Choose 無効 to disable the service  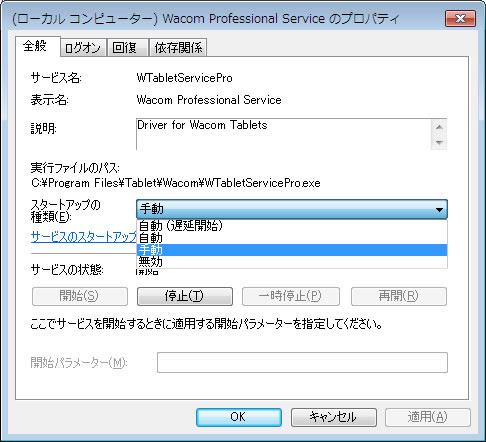[x=292, y=262]
